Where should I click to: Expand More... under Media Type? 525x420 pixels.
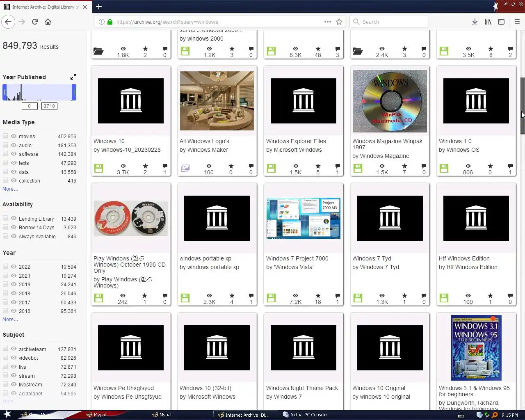click(x=10, y=189)
